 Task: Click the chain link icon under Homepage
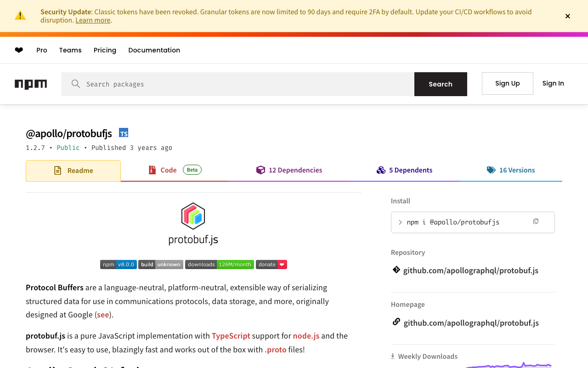tap(396, 322)
